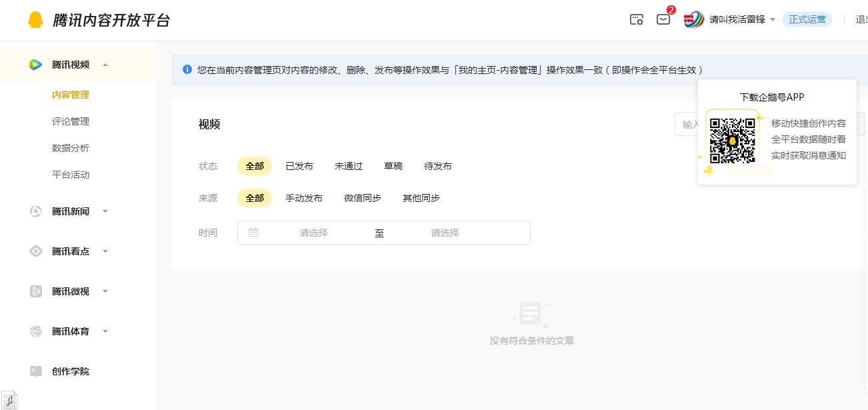The width and height of the screenshot is (868, 410).
Task: Click the 腾讯内容开放平台 title
Action: tap(111, 20)
